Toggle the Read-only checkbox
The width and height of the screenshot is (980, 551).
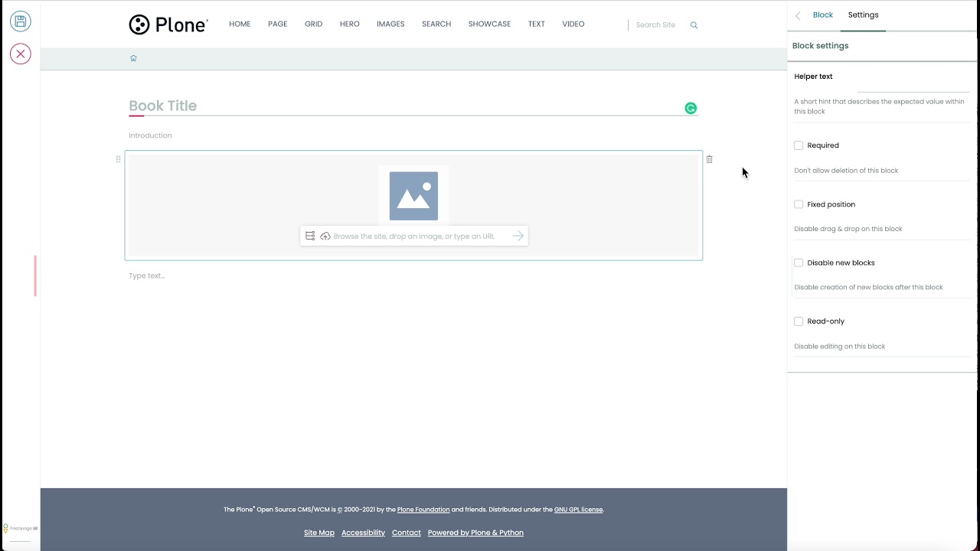pos(799,321)
